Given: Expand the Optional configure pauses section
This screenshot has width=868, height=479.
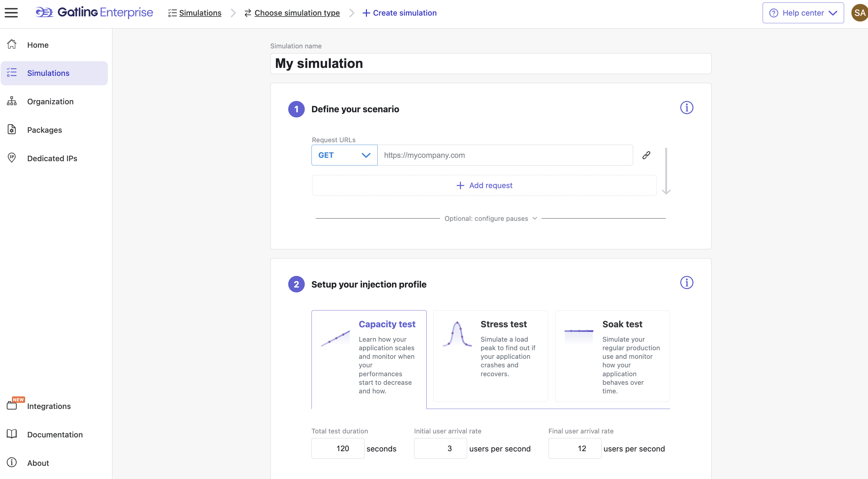Looking at the screenshot, I should point(490,218).
